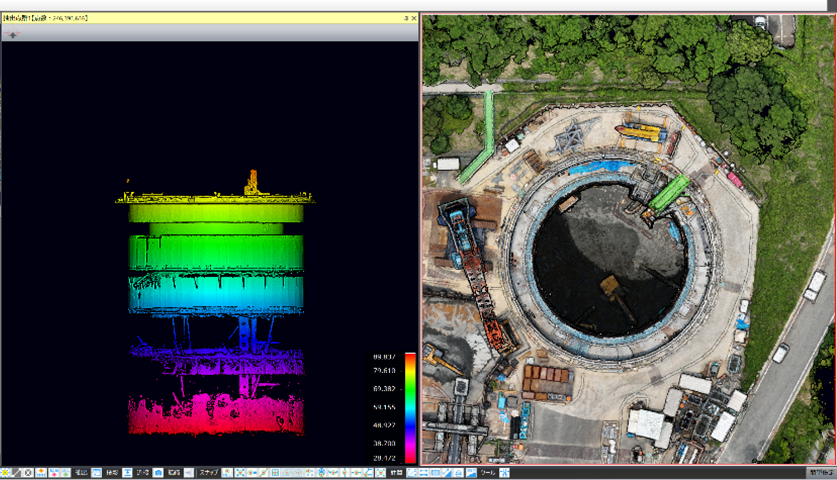Viewport: 837px width, 480px height.
Task: Select the yellow title tab of left panel
Action: pyautogui.click(x=45, y=18)
